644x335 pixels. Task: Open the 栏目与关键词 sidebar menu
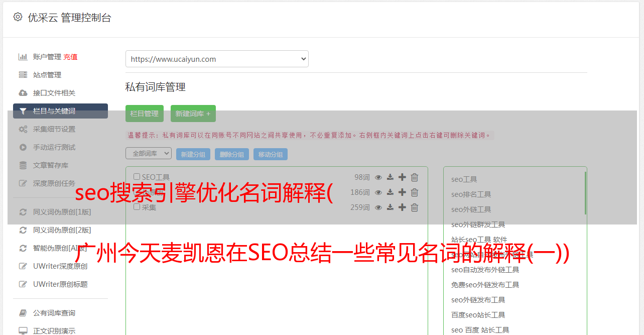click(60, 111)
